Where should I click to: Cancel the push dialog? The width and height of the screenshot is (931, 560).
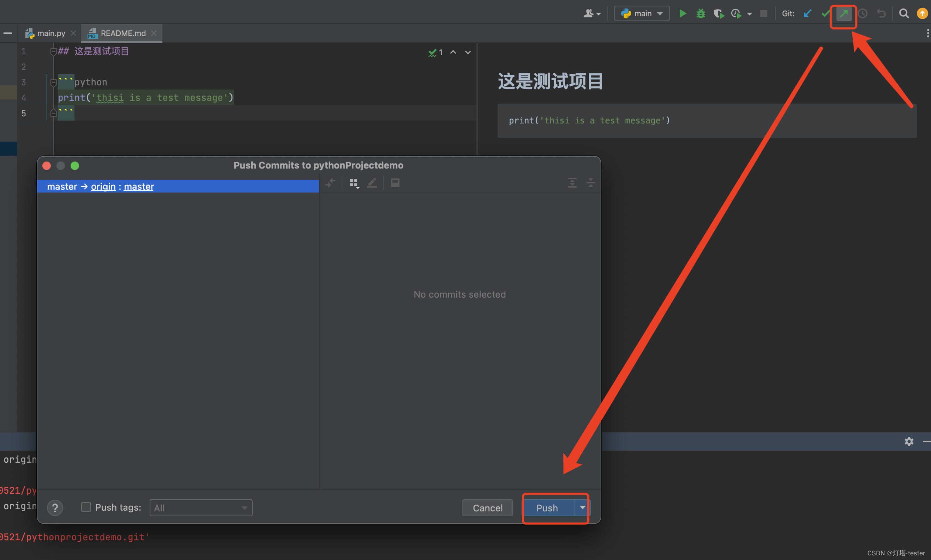(487, 508)
